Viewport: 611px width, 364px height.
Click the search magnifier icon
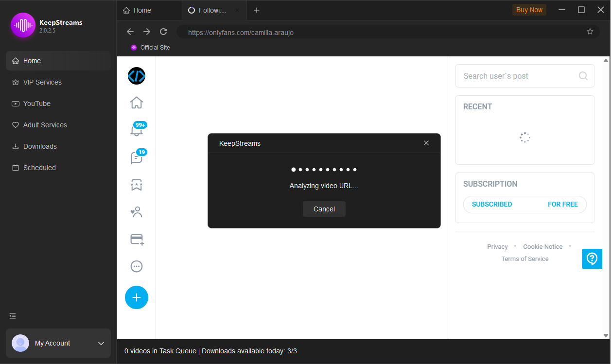(583, 76)
